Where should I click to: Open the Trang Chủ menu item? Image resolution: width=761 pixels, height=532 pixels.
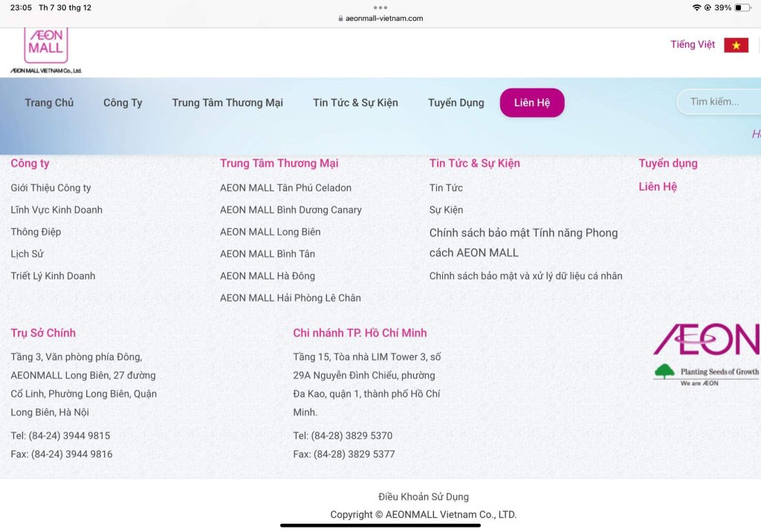(49, 103)
